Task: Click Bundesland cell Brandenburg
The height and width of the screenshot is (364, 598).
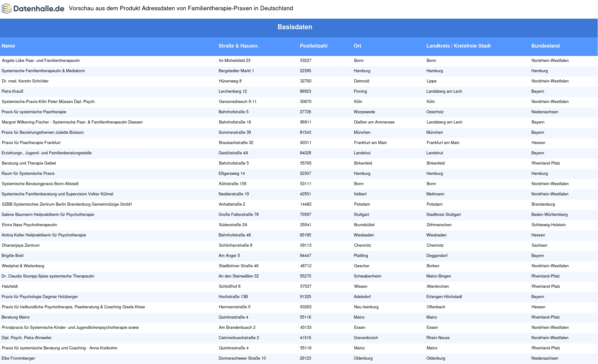Action: pos(543,204)
